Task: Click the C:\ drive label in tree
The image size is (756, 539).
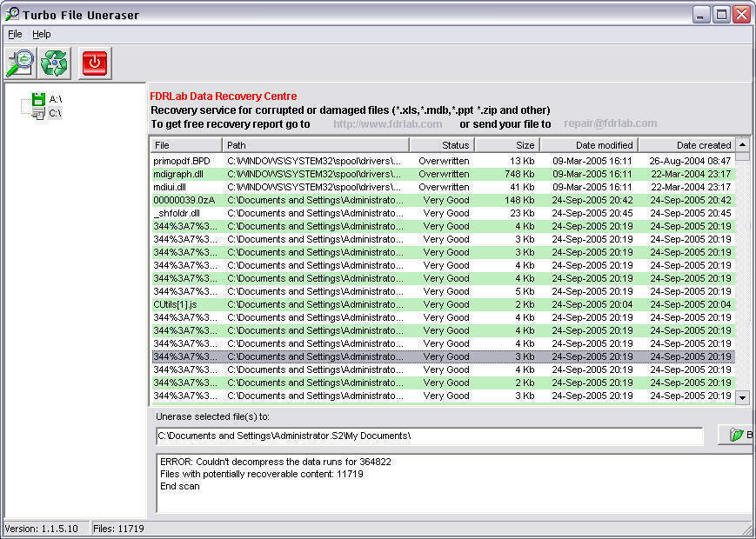Action: point(56,113)
